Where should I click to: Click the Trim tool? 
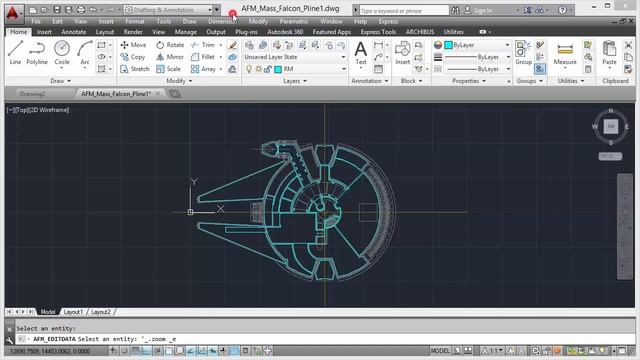203,45
